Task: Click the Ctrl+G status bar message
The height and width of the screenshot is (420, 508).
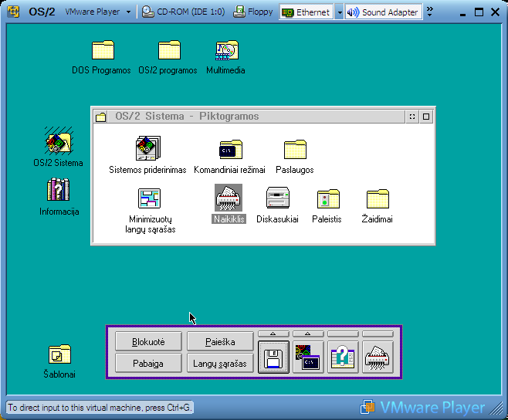Action: (x=100, y=408)
